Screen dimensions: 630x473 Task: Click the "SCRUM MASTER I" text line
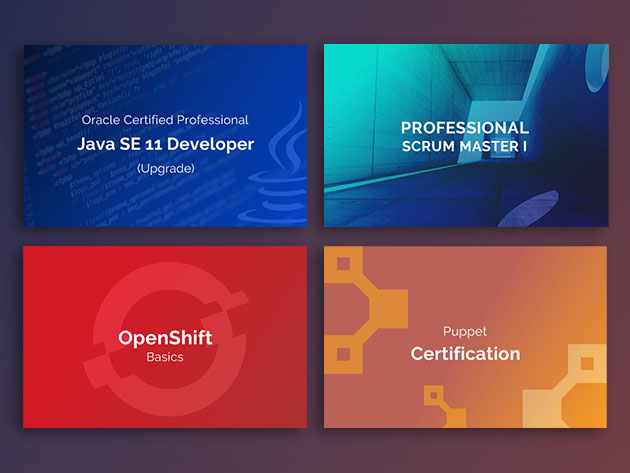(x=464, y=146)
